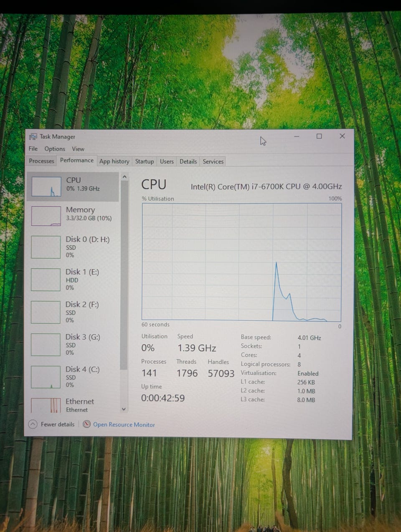Close the Task Manager window
The width and height of the screenshot is (401, 532).
pyautogui.click(x=342, y=136)
